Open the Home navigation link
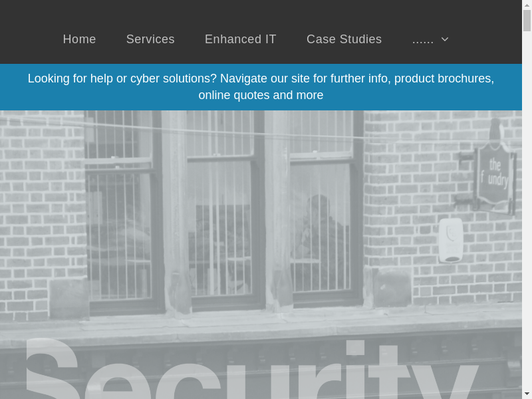This screenshot has width=532, height=399. pos(79,39)
